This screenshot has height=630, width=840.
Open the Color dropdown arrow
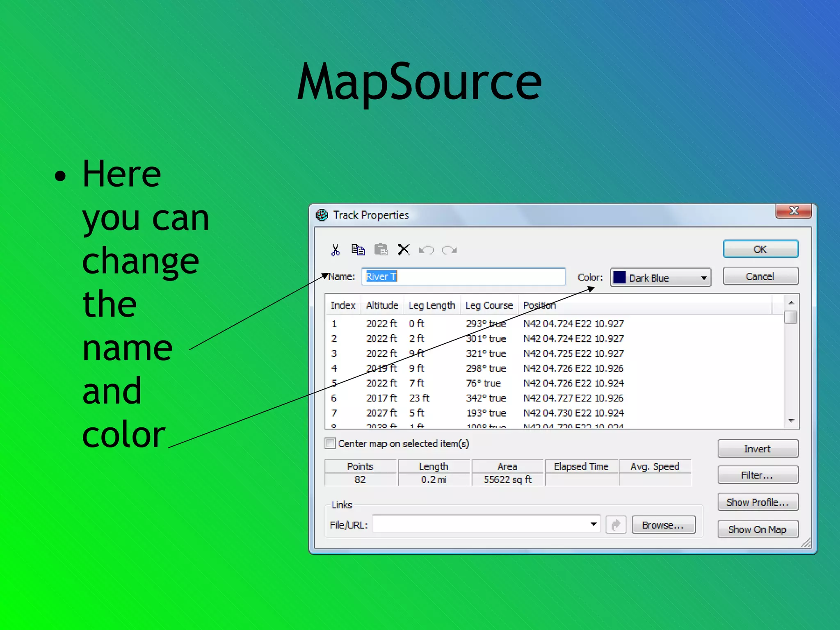[704, 278]
